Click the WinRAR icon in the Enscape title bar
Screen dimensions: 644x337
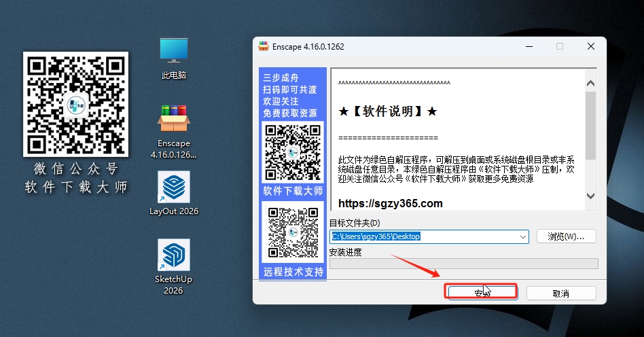pos(264,46)
